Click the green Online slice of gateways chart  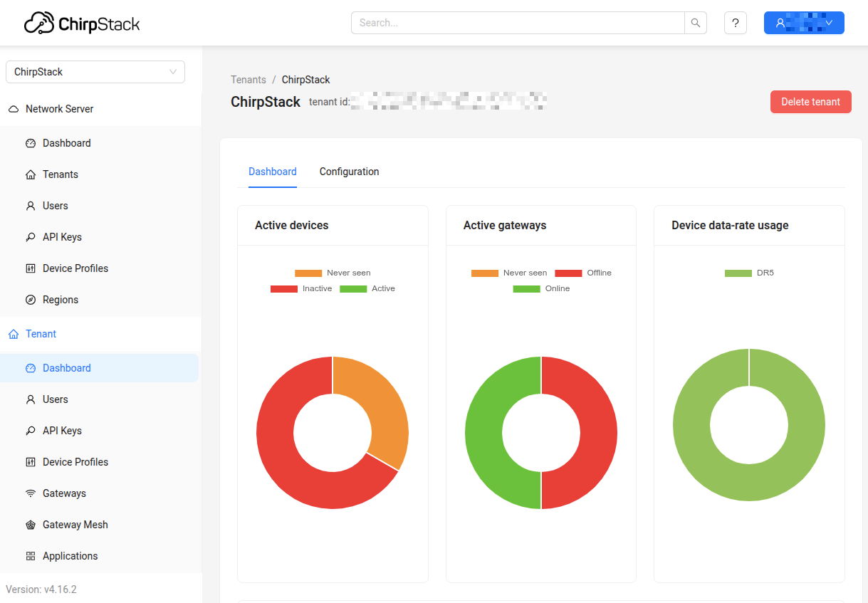pyautogui.click(x=484, y=433)
